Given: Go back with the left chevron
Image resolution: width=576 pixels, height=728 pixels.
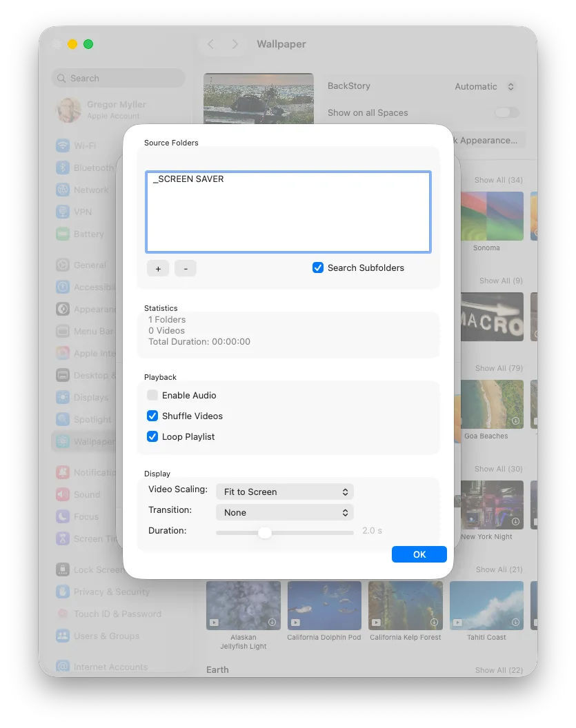Looking at the screenshot, I should (x=210, y=44).
